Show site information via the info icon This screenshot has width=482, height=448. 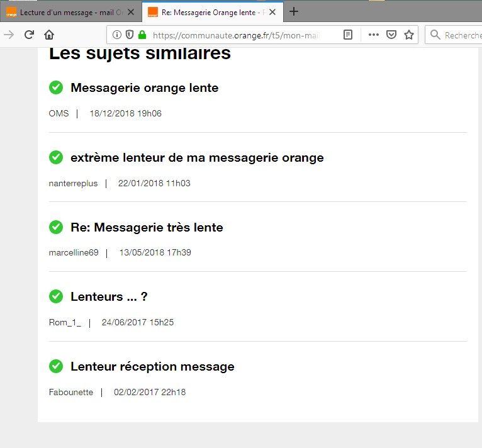[117, 35]
